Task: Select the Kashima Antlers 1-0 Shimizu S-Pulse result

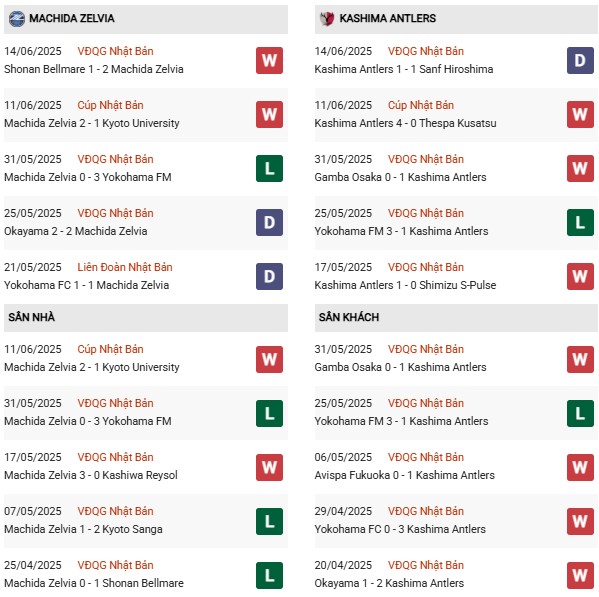Action: coord(405,285)
